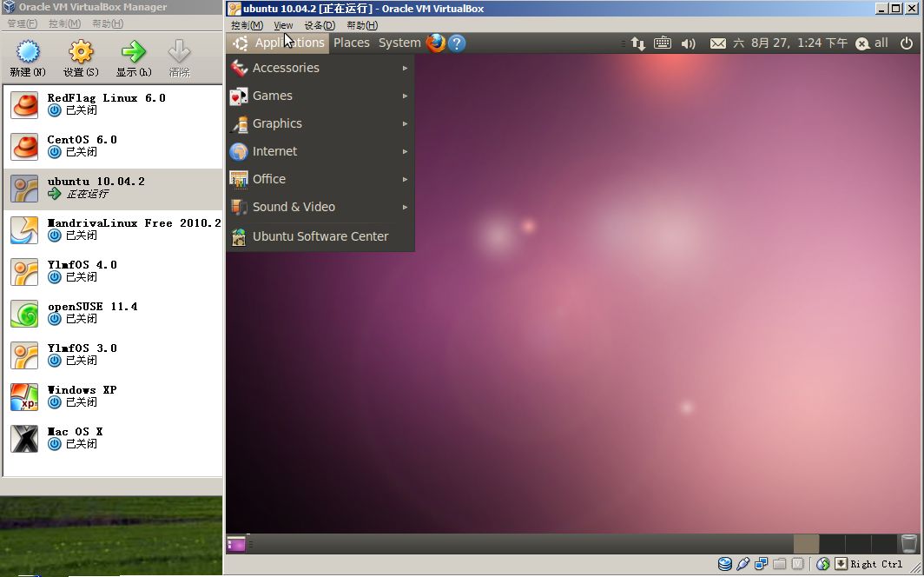The width and height of the screenshot is (924, 577).
Task: Click the host key down-arrow icon
Action: 841,564
